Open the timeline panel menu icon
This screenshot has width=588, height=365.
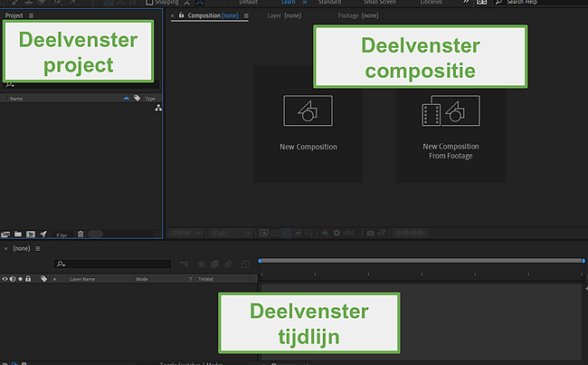point(37,248)
